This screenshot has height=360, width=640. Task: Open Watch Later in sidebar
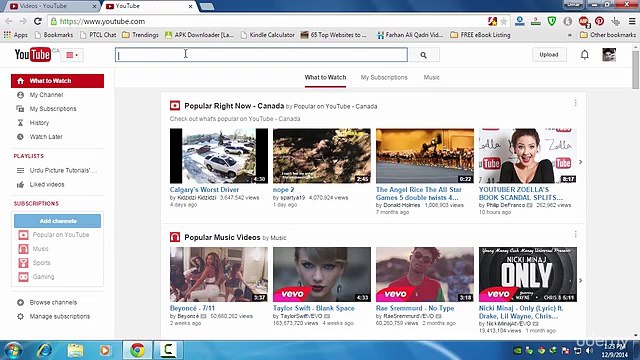pos(46,137)
